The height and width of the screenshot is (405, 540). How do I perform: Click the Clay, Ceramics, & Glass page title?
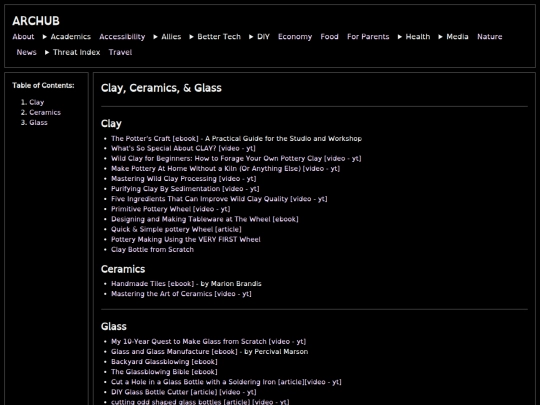point(161,88)
